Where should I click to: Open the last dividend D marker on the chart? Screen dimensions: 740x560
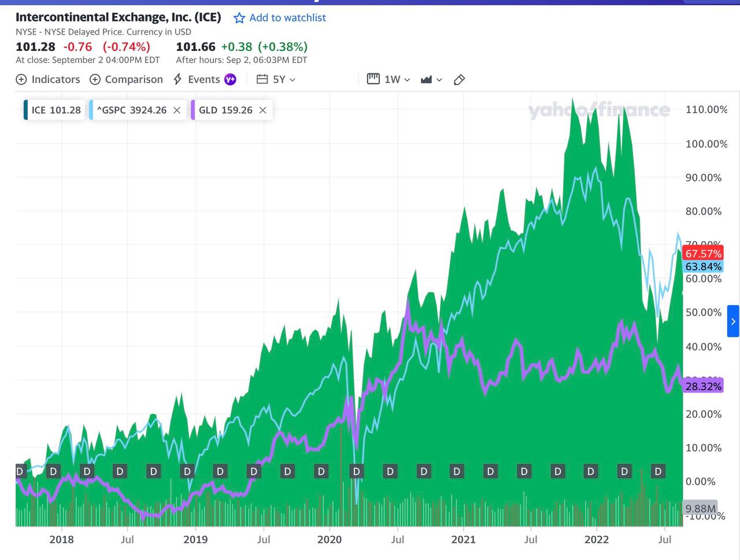click(x=658, y=472)
